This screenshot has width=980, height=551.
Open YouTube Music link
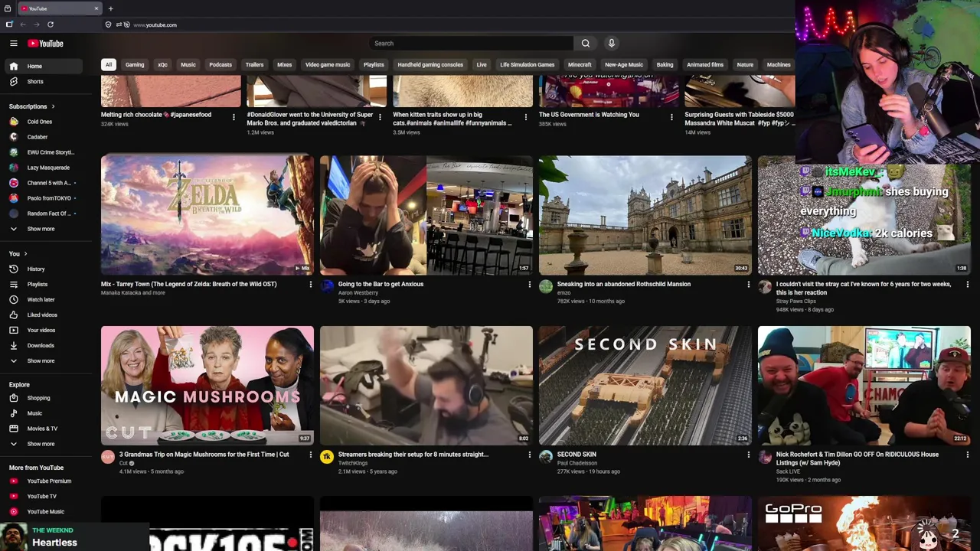[x=43, y=512]
